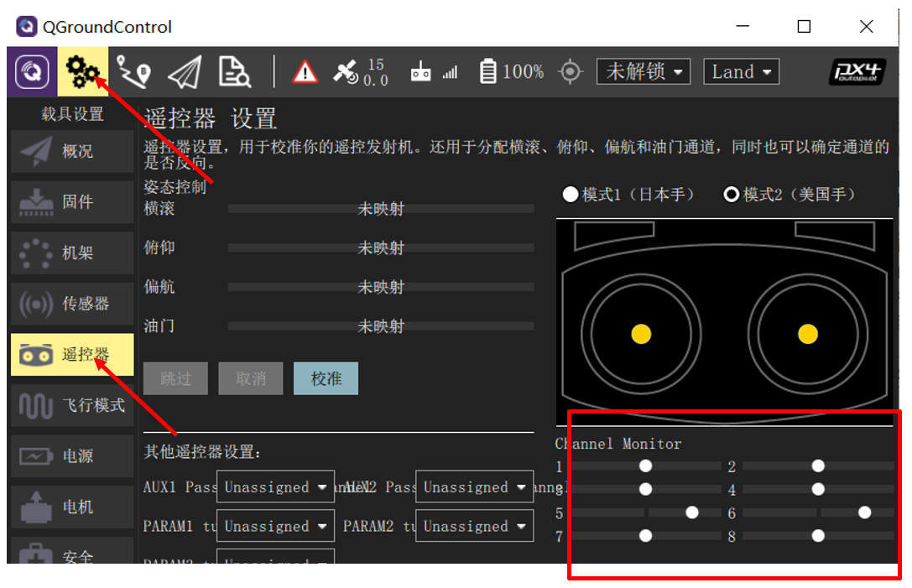Switch to Fly view paper plane icon
The height and width of the screenshot is (588, 912).
pyautogui.click(x=185, y=73)
